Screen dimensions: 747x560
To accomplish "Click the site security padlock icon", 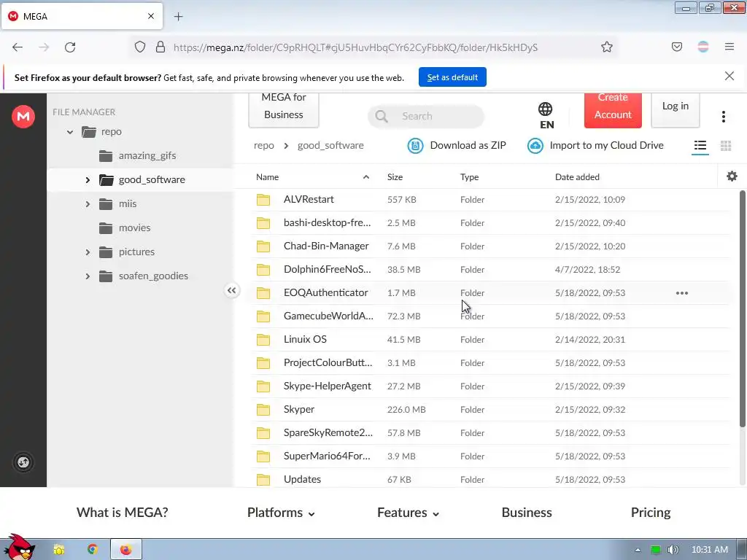I will tap(160, 47).
